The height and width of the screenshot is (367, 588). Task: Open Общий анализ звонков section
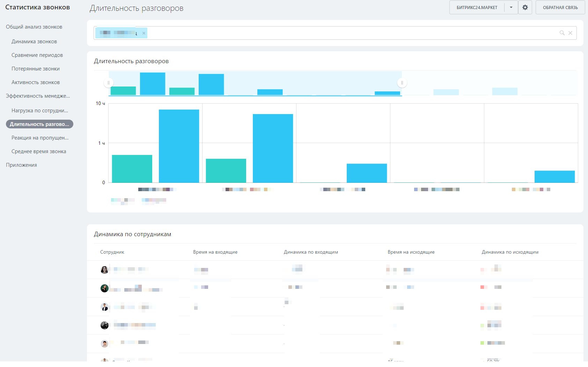[34, 27]
